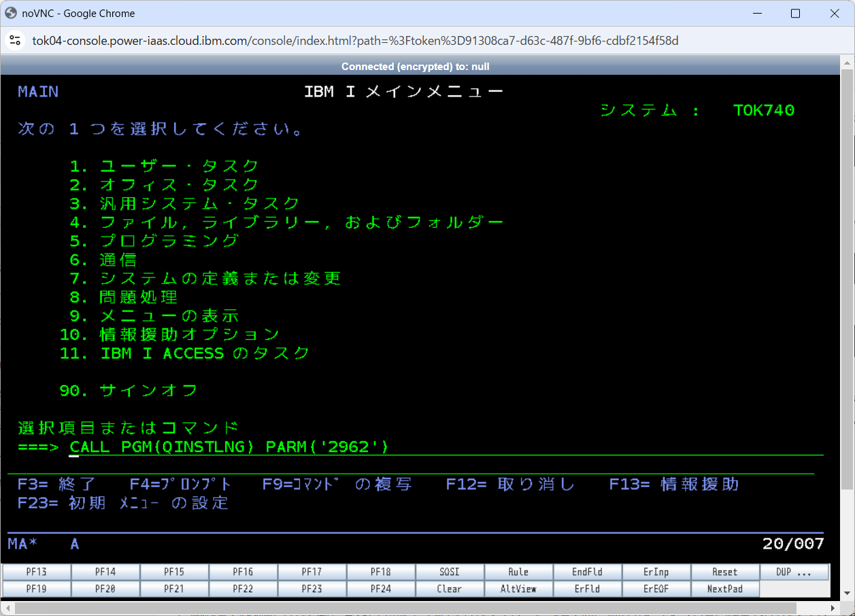Click the F12= 取り消し function key label
The width and height of the screenshot is (855, 616).
click(510, 484)
